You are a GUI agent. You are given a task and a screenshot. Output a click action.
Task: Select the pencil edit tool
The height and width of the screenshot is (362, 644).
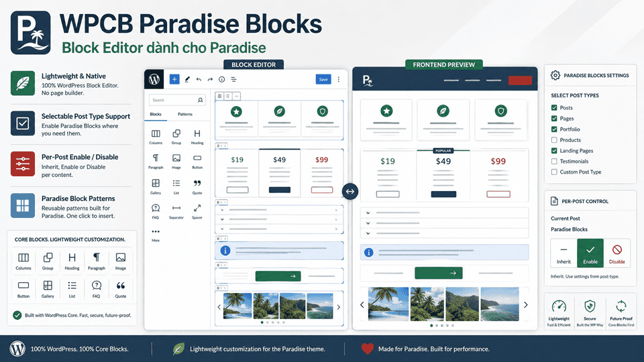(187, 79)
